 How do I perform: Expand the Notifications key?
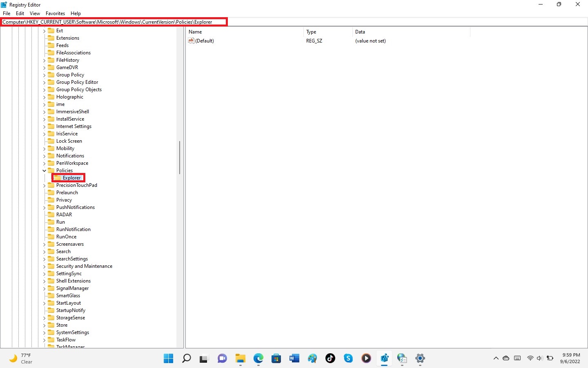pyautogui.click(x=45, y=156)
